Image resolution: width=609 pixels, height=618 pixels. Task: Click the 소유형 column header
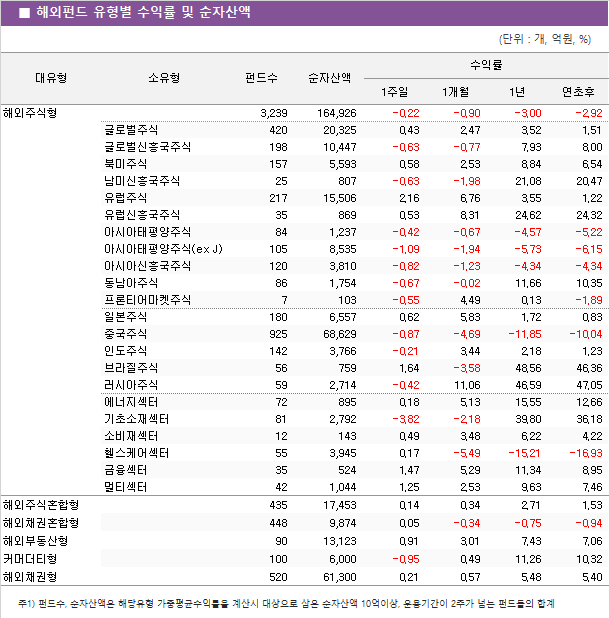tap(163, 78)
